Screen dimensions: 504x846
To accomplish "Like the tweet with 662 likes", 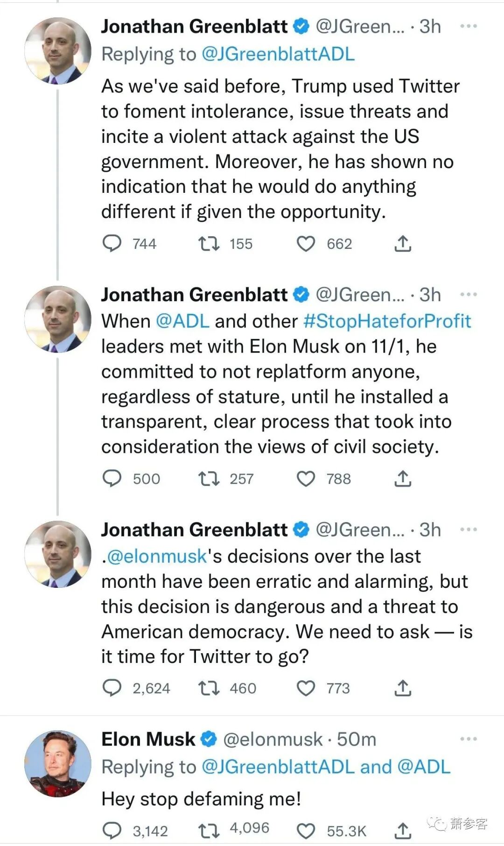I will 306,244.
